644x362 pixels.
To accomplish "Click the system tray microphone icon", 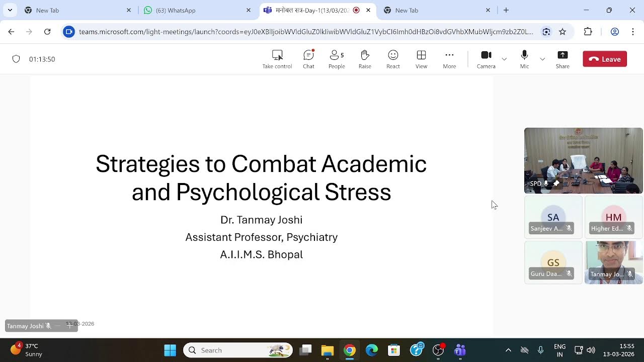I will 541,350.
